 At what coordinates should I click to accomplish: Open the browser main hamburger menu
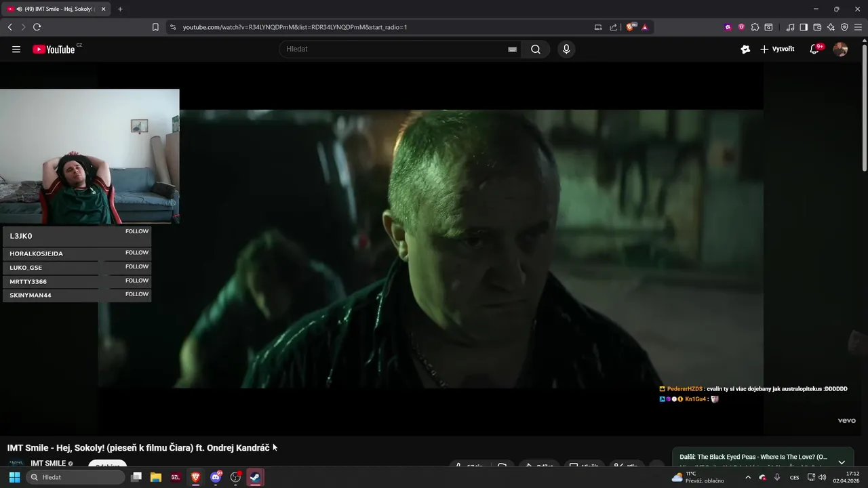coord(858,27)
